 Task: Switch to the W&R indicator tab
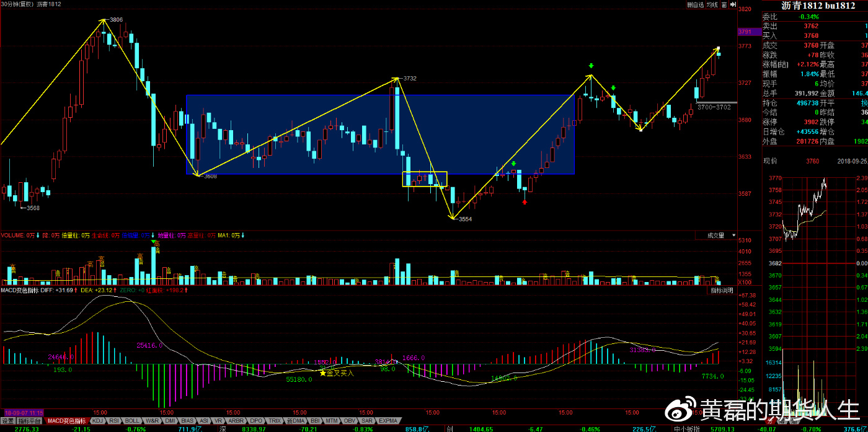152,420
